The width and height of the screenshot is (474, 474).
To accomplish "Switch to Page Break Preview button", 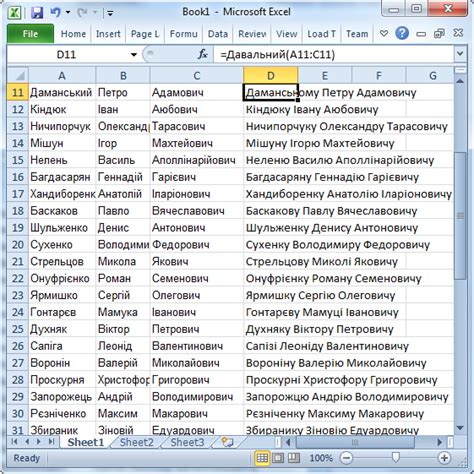I will pyautogui.click(x=293, y=458).
